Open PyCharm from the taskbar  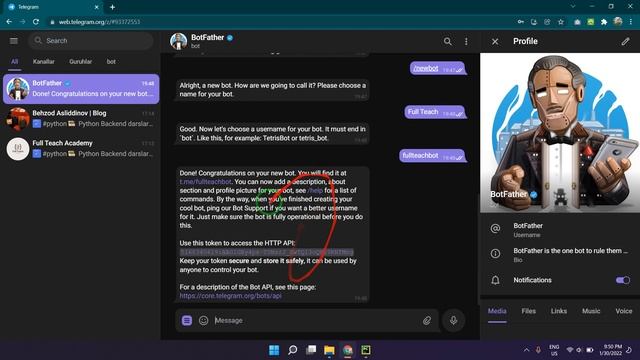tap(366, 350)
